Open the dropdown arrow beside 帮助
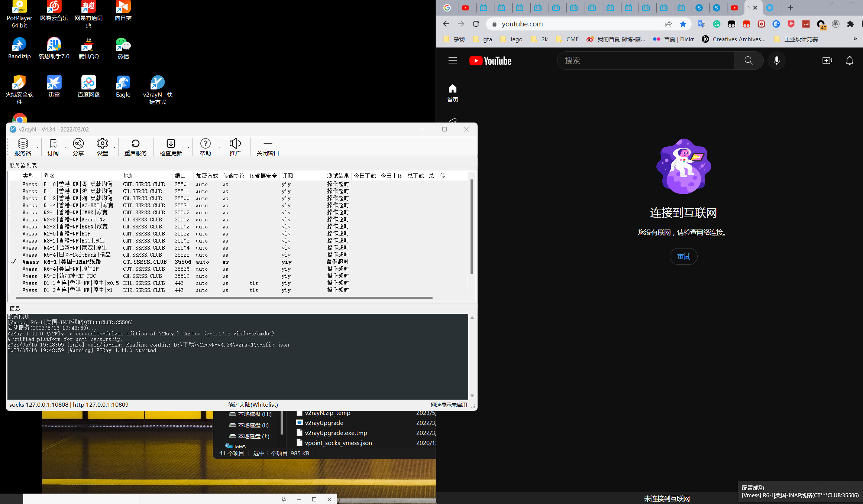Viewport: 863px width, 504px height. [x=219, y=148]
